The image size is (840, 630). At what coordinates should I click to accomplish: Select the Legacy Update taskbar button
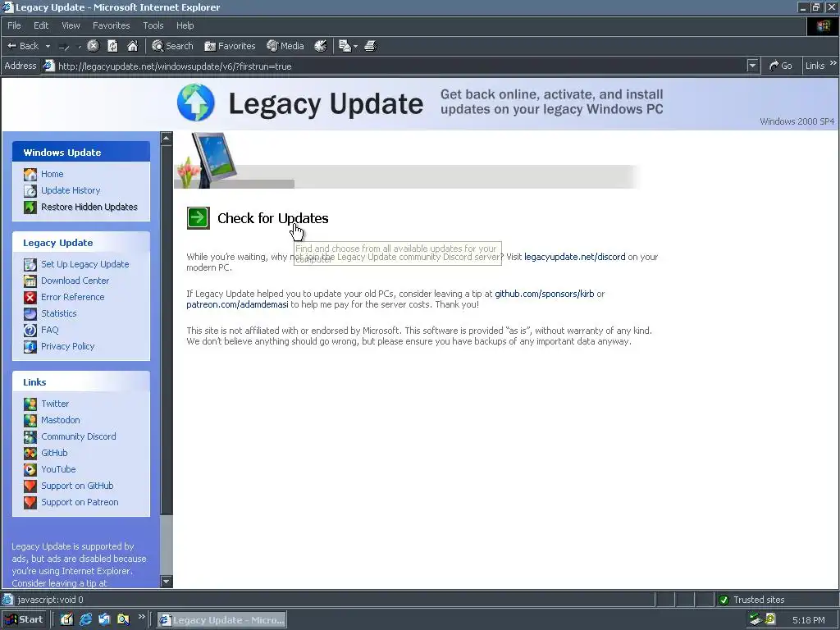[221, 620]
